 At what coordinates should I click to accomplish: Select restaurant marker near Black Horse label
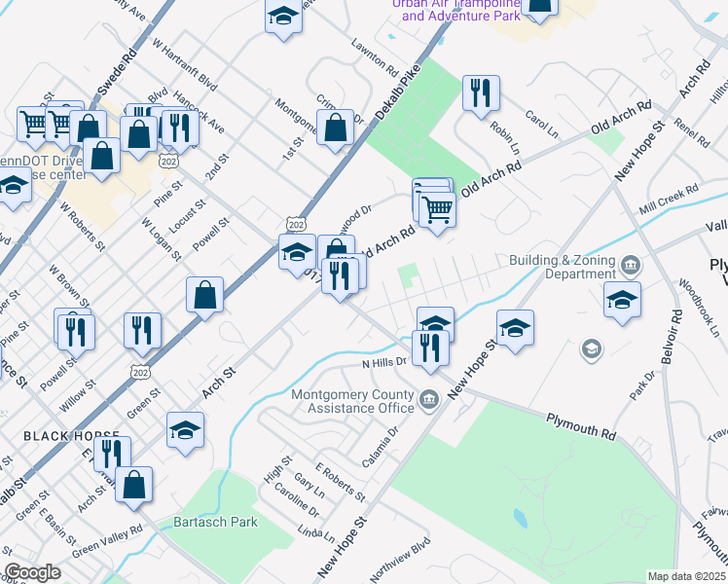tap(112, 456)
